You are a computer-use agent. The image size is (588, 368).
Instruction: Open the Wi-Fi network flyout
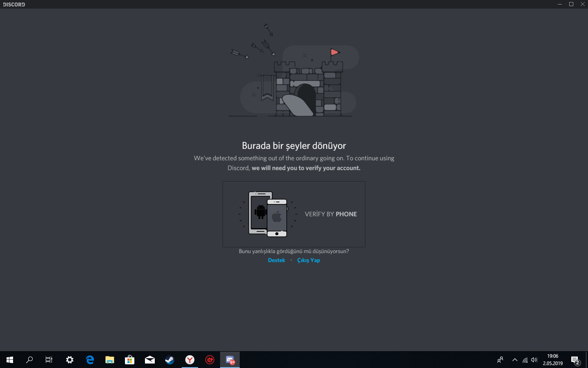(x=525, y=360)
